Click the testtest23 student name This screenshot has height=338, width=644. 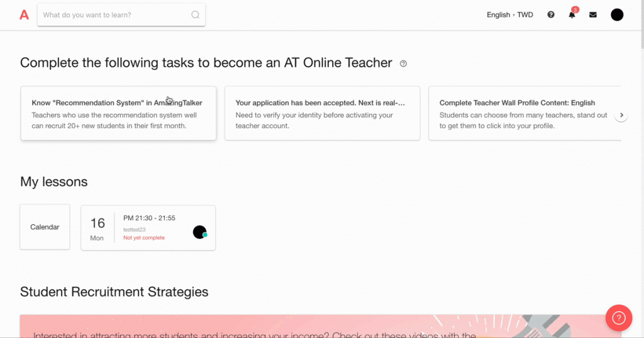135,230
